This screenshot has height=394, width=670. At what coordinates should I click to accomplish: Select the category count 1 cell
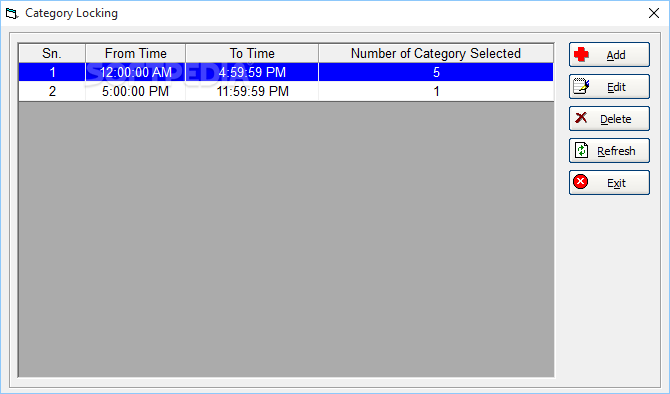tap(436, 91)
